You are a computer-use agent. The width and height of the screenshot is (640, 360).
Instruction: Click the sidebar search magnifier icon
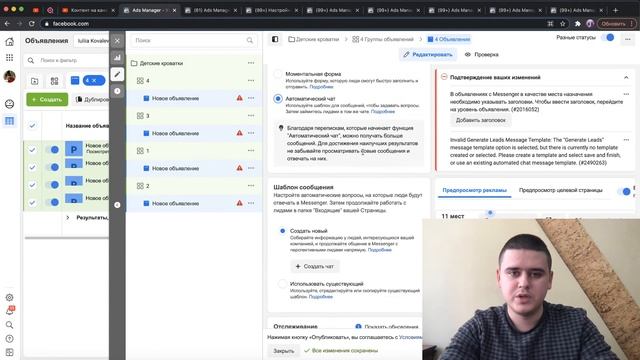coord(9,325)
